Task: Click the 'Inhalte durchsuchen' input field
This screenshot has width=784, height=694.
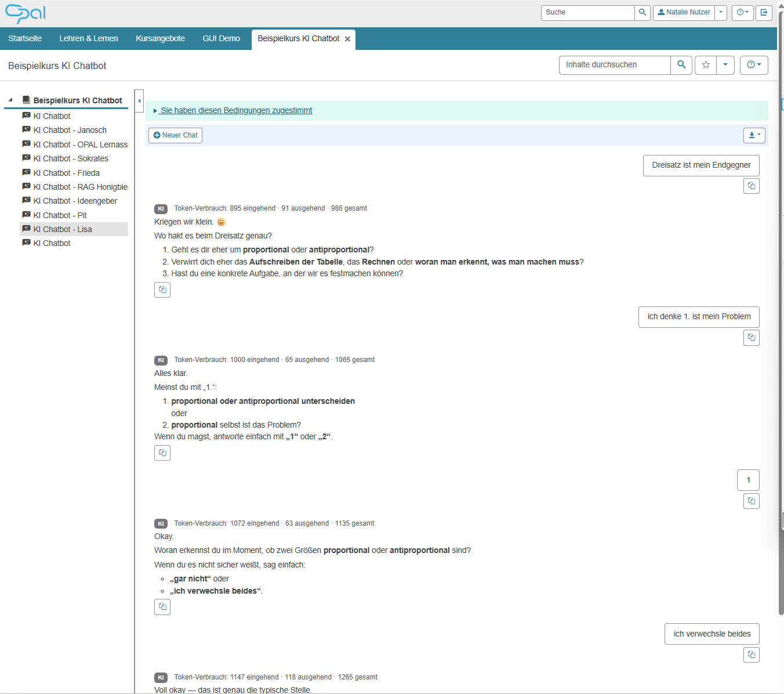Action: [615, 65]
